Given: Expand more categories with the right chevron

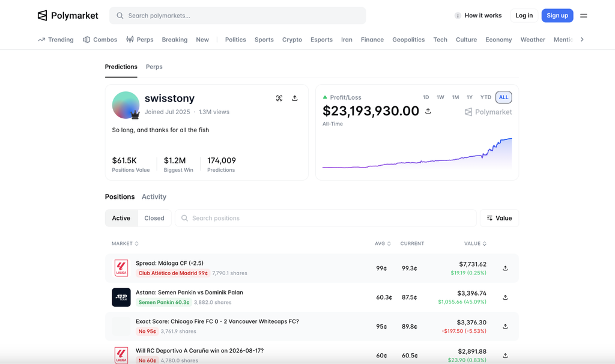Looking at the screenshot, I should tap(582, 39).
